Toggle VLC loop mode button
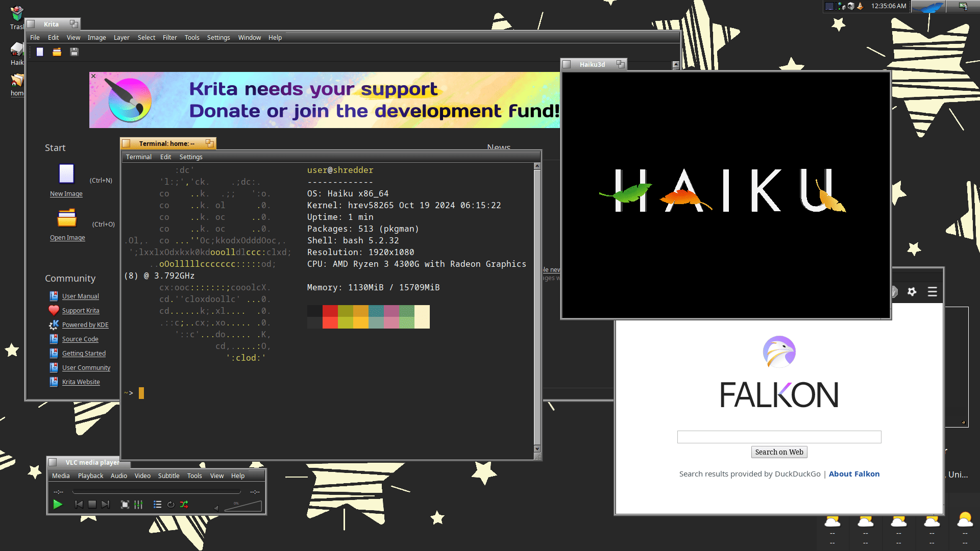980x551 pixels. [171, 505]
